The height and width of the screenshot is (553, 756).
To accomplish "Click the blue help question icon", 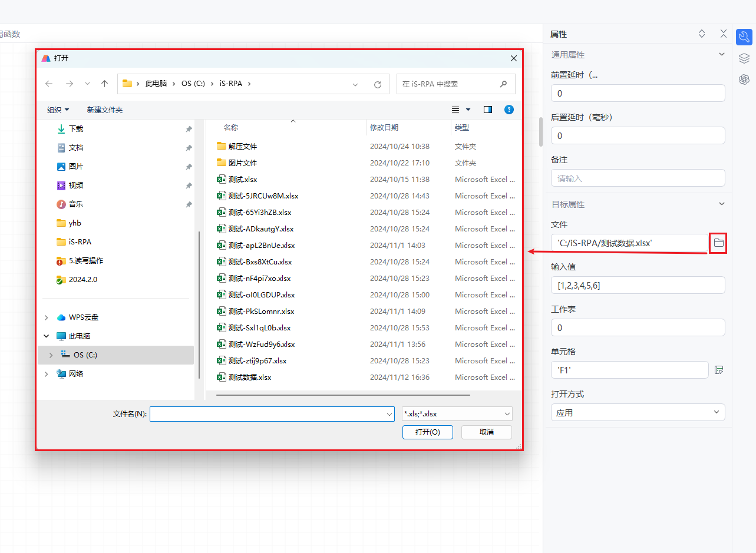I will [509, 110].
